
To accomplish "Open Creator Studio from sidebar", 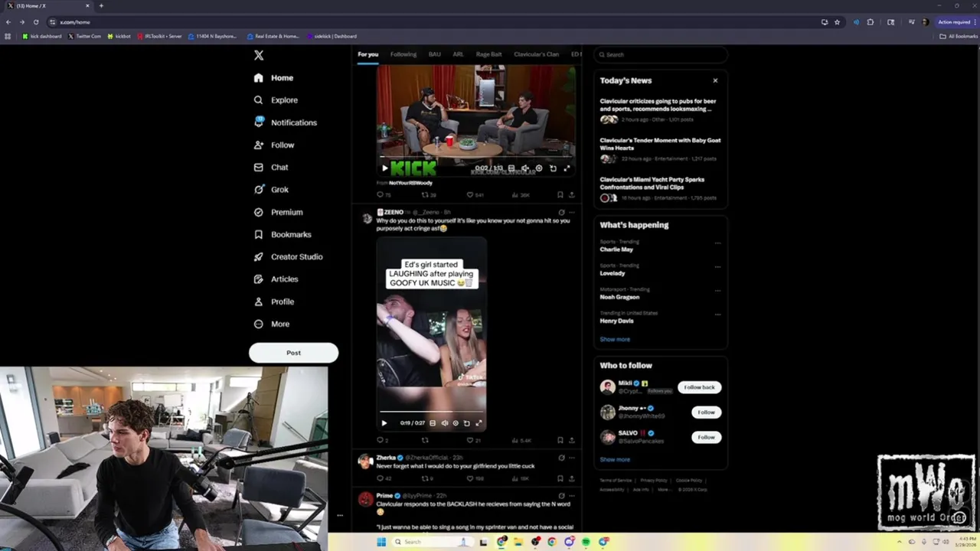I will click(x=288, y=256).
